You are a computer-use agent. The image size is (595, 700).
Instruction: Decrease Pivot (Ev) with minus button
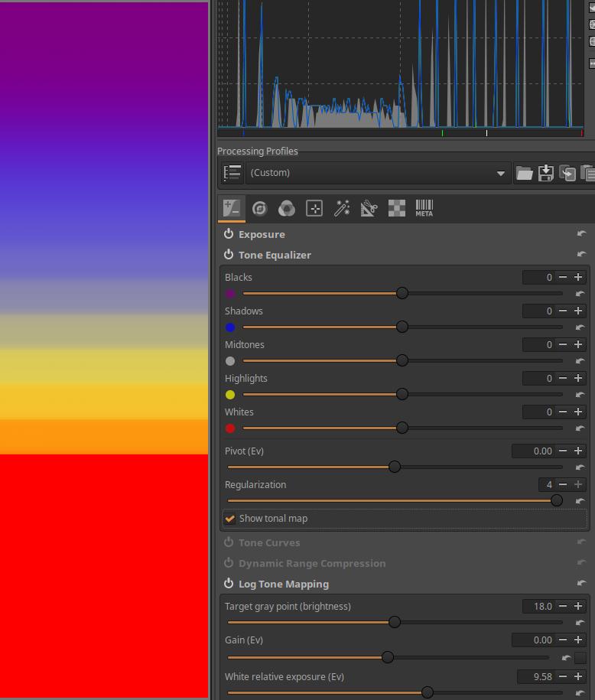click(563, 451)
